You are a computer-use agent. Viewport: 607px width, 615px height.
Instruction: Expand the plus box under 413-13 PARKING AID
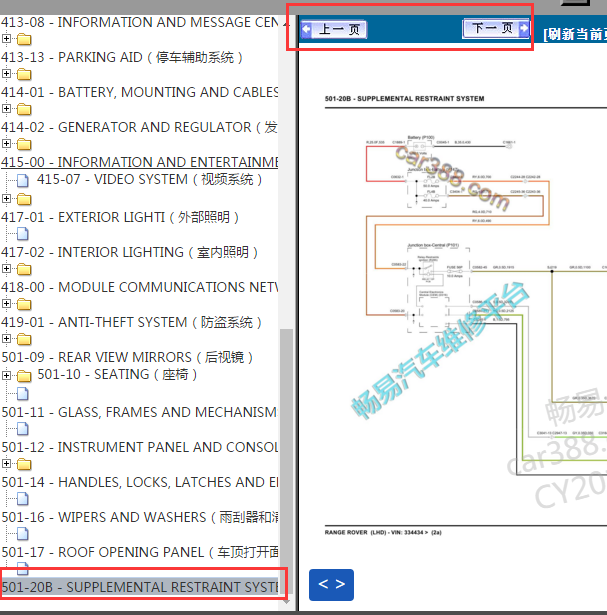coord(6,73)
